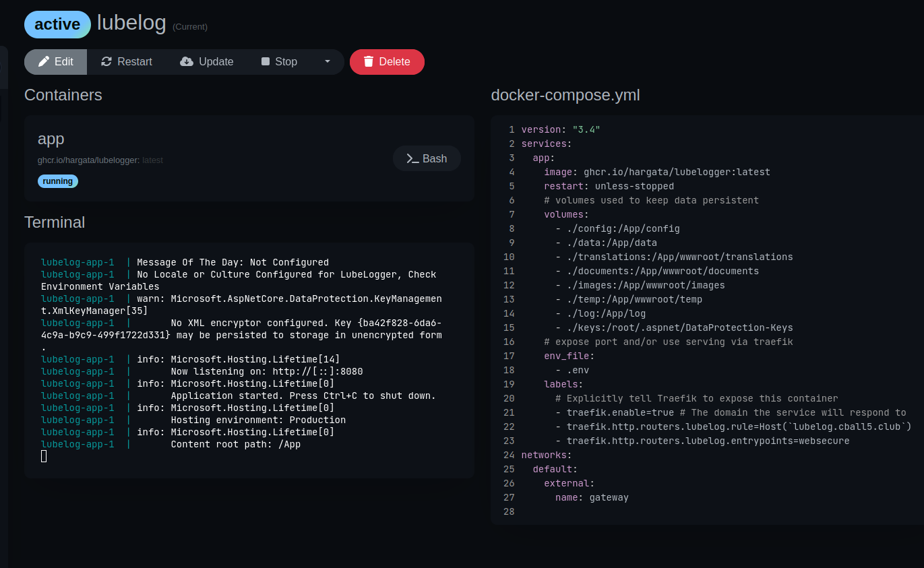Click the ./translations volume line
The width and height of the screenshot is (924, 568).
[674, 257]
